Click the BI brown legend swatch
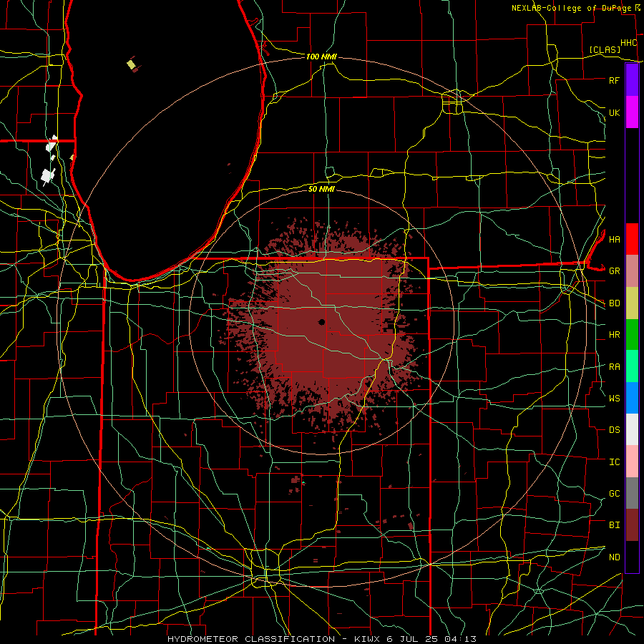Image resolution: width=644 pixels, height=644 pixels. [632, 525]
